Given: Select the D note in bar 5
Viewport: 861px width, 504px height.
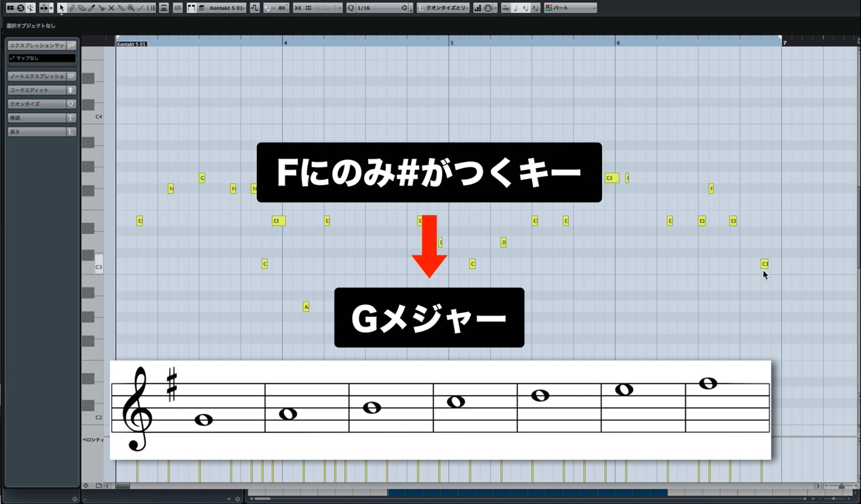Looking at the screenshot, I should coord(503,243).
